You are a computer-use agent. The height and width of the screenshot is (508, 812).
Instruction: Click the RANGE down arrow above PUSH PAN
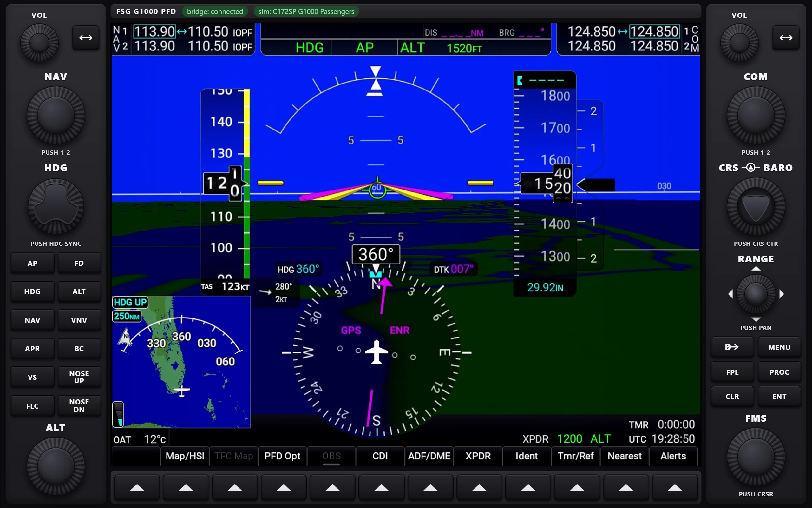tap(756, 319)
